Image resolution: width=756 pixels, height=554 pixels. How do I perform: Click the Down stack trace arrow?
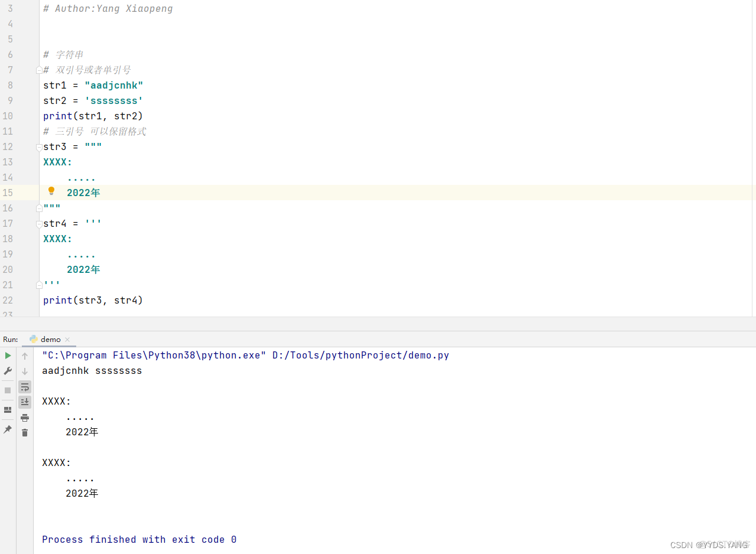[x=25, y=371]
